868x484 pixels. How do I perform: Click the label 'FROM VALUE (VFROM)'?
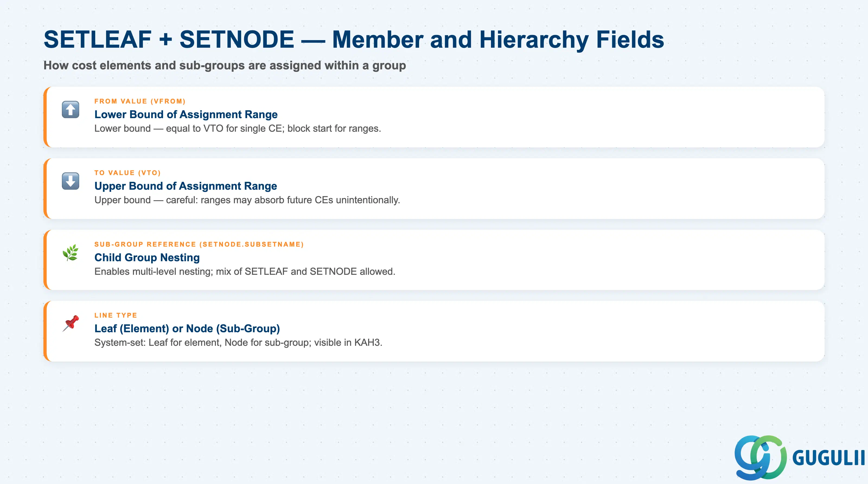140,101
